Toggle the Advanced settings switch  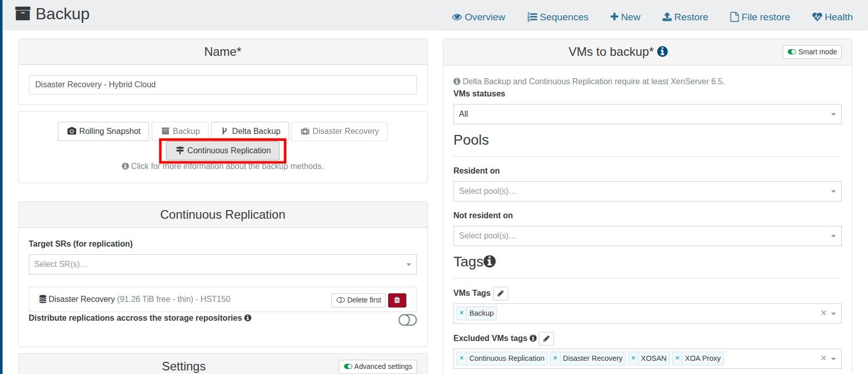(x=378, y=366)
